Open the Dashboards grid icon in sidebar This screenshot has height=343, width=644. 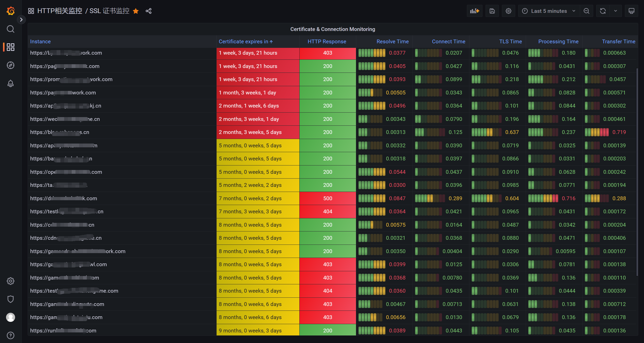[11, 47]
